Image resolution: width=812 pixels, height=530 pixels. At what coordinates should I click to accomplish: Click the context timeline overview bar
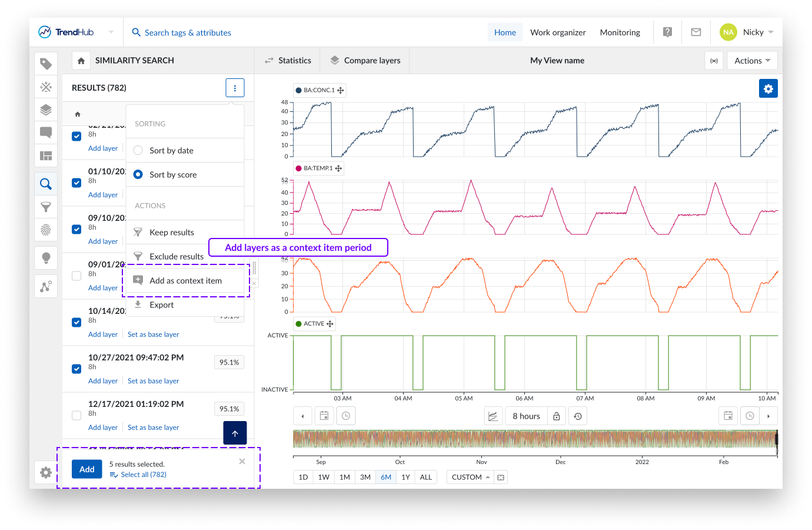[x=534, y=439]
